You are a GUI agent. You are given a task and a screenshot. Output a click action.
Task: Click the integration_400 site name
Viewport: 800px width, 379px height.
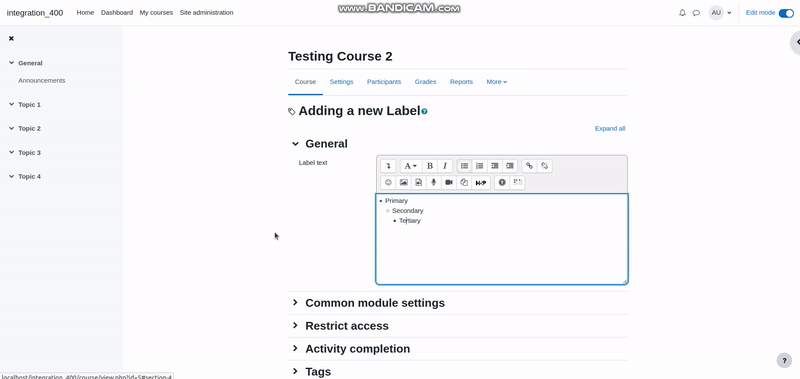(35, 13)
